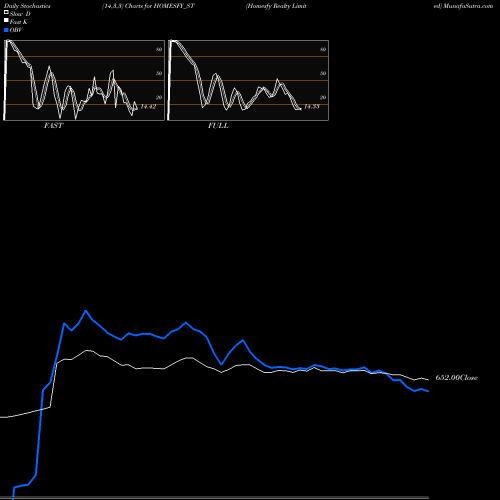
Task: Click the 50 level label in FULL chart
Action: (x=323, y=73)
